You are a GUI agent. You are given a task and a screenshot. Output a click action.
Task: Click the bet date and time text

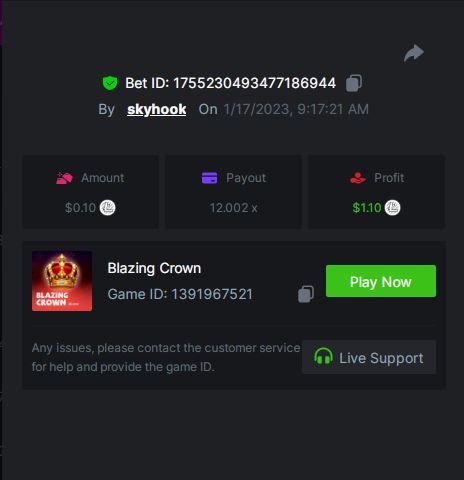pyautogui.click(x=296, y=109)
